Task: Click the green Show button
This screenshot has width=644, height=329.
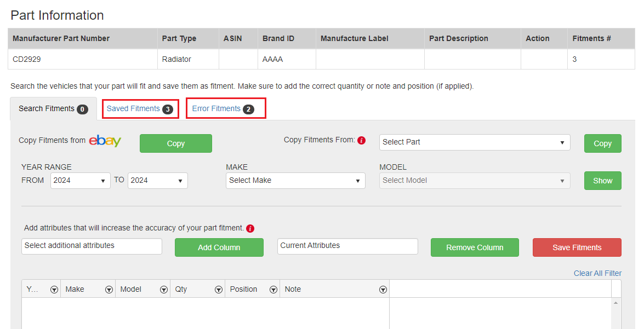Action: [x=602, y=181]
